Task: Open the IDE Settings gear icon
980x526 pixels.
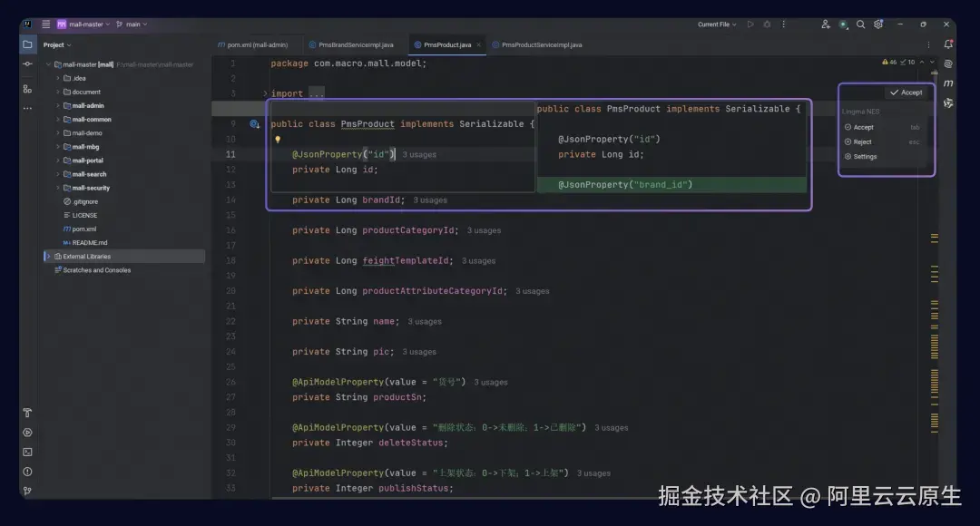Action: pyautogui.click(x=878, y=24)
